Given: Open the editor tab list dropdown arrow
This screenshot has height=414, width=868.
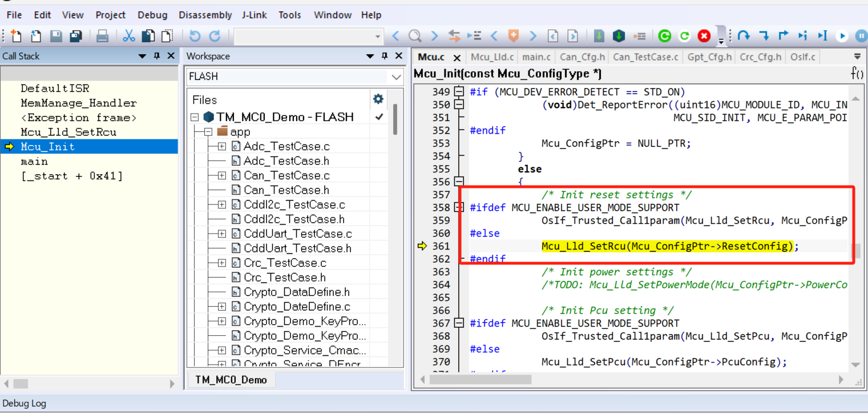Looking at the screenshot, I should click(x=857, y=57).
